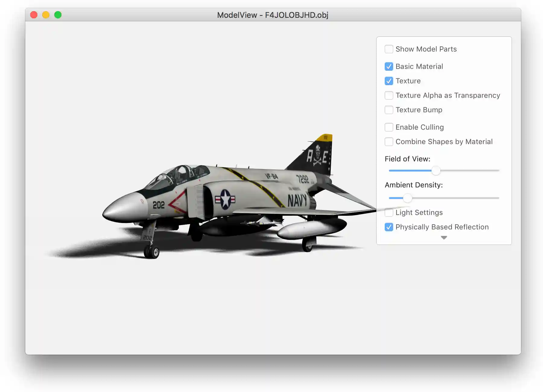This screenshot has height=392, width=543.
Task: Click the jet's black tail fin with skull
Action: (317, 157)
